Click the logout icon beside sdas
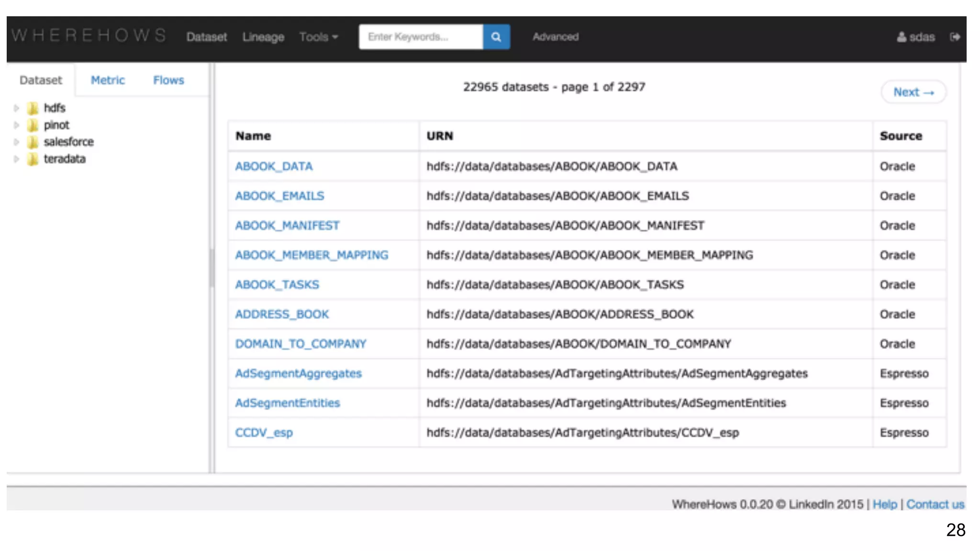 955,37
